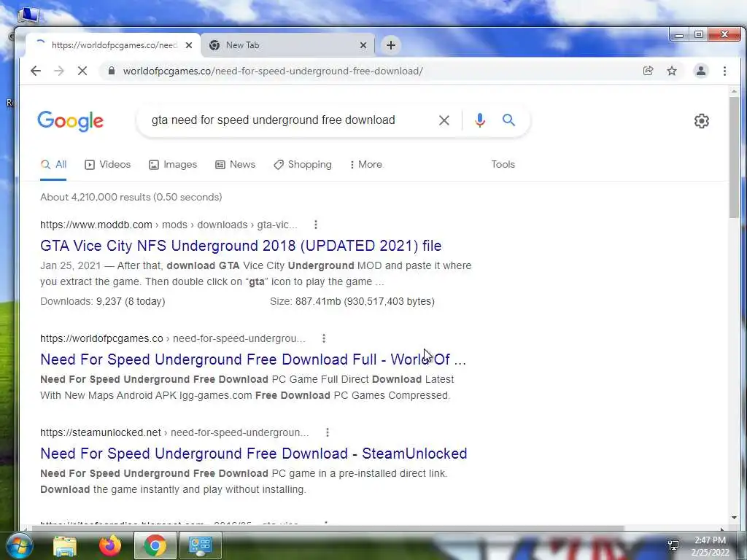Click the scrollbar up arrow
This screenshot has width=747, height=560.
(734, 91)
